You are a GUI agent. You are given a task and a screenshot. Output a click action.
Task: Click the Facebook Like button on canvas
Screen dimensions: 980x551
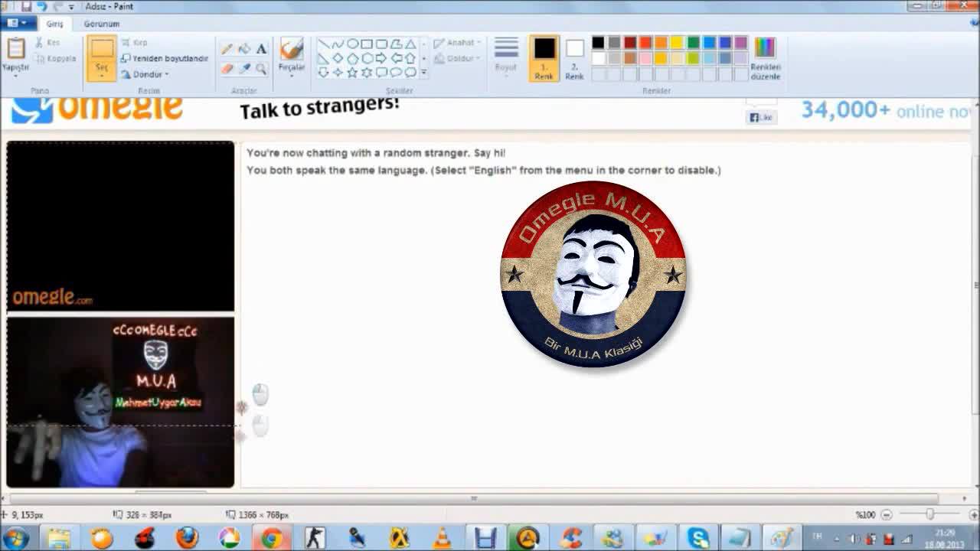[761, 117]
